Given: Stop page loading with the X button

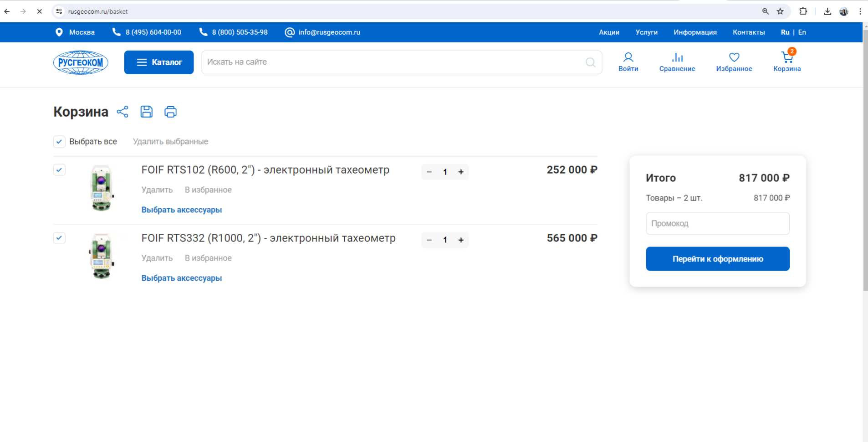Looking at the screenshot, I should (x=40, y=11).
